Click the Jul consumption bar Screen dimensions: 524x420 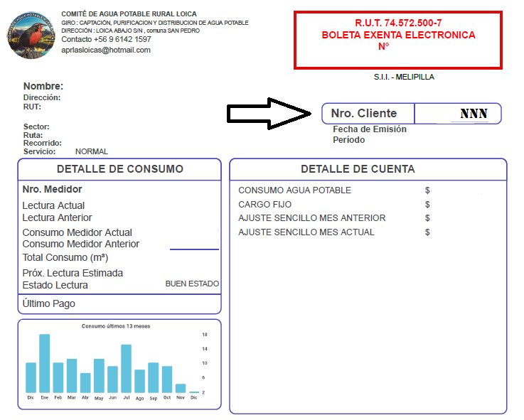click(126, 369)
